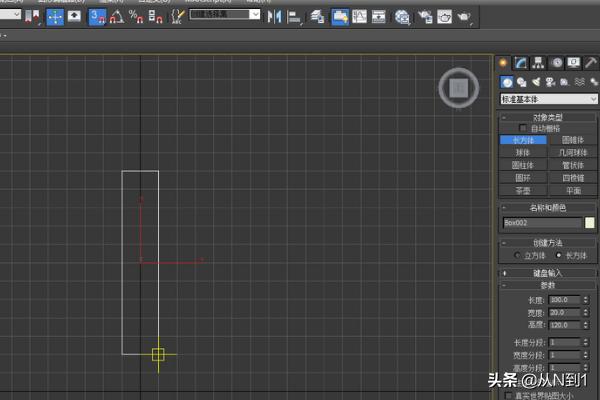
Task: Select the 长方体 creation method radio
Action: [559, 255]
